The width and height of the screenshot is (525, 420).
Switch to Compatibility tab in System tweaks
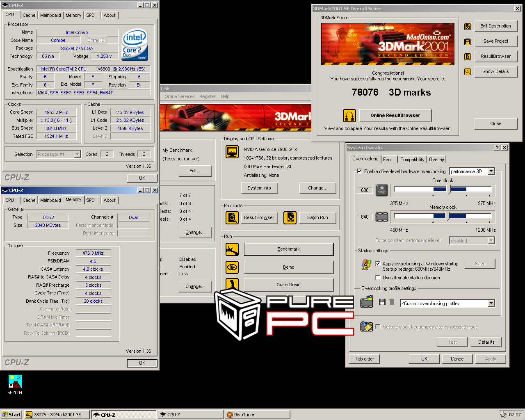click(x=412, y=160)
